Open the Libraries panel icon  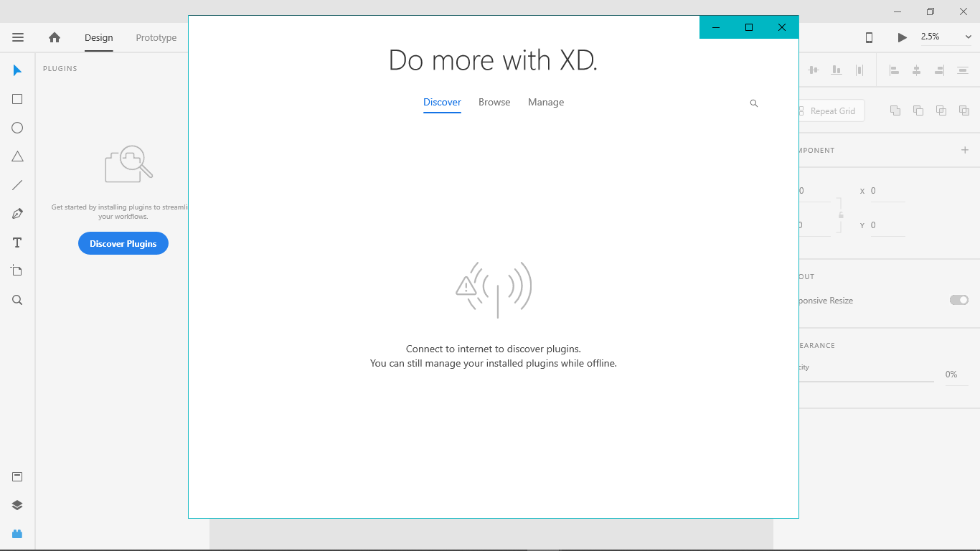click(x=17, y=476)
